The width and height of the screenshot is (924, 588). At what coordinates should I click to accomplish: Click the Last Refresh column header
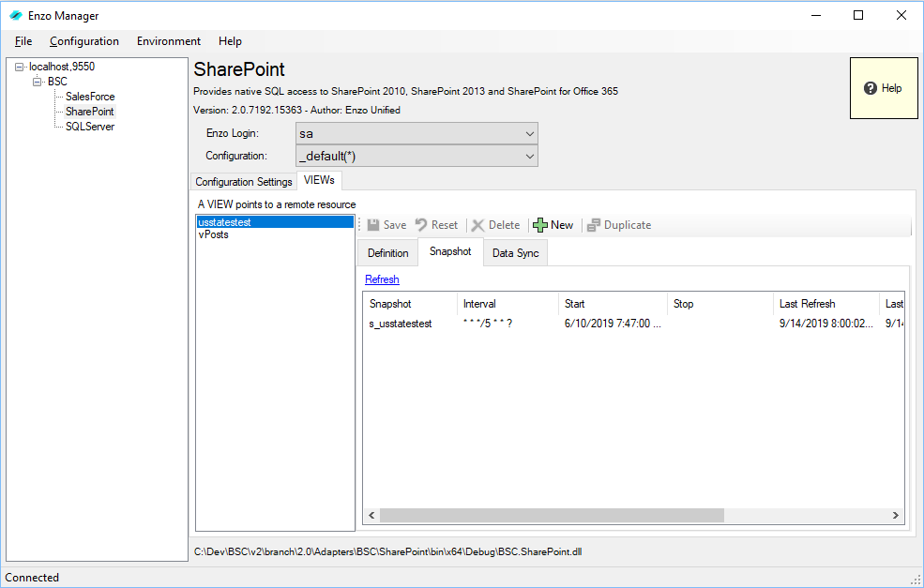tap(826, 304)
